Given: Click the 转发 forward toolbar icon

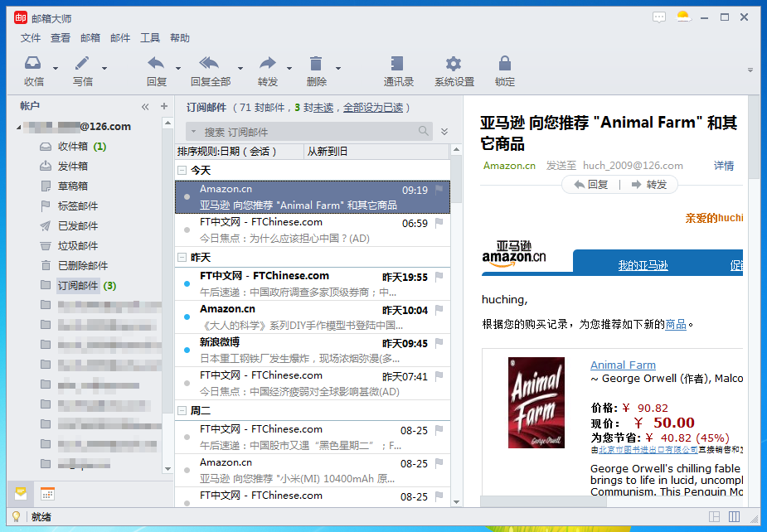Looking at the screenshot, I should (x=267, y=64).
